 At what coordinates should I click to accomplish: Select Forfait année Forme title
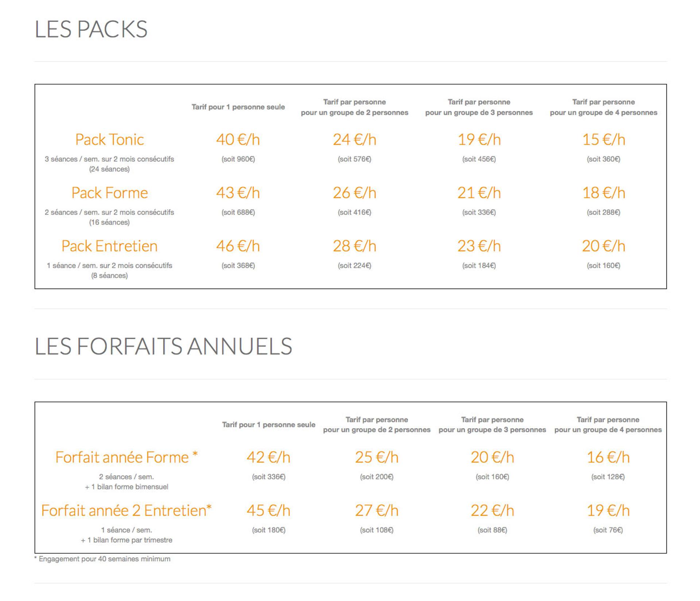point(127,457)
